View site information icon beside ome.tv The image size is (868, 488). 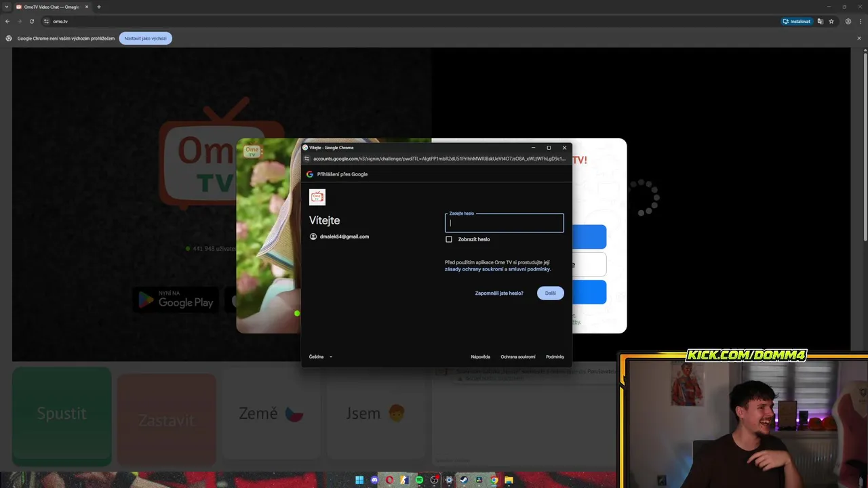pos(46,21)
